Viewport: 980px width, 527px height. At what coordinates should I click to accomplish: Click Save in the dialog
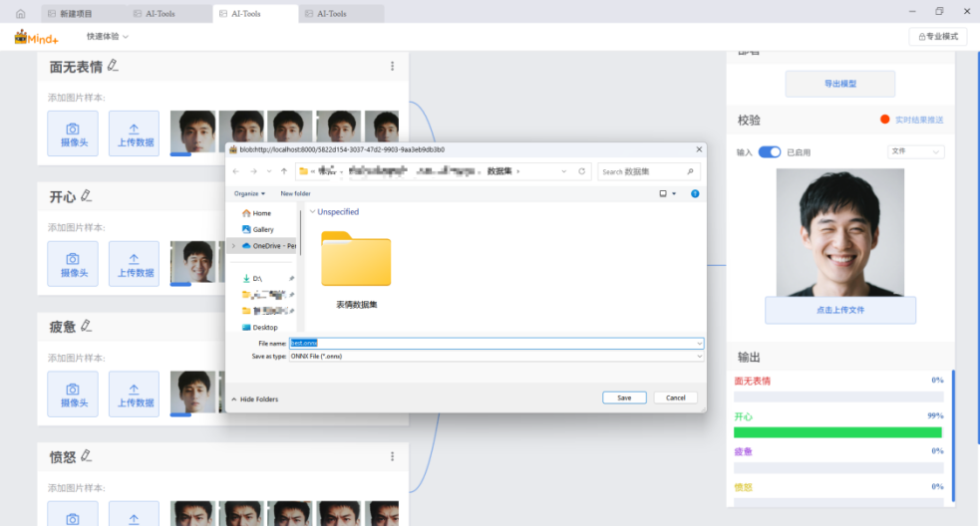[624, 397]
